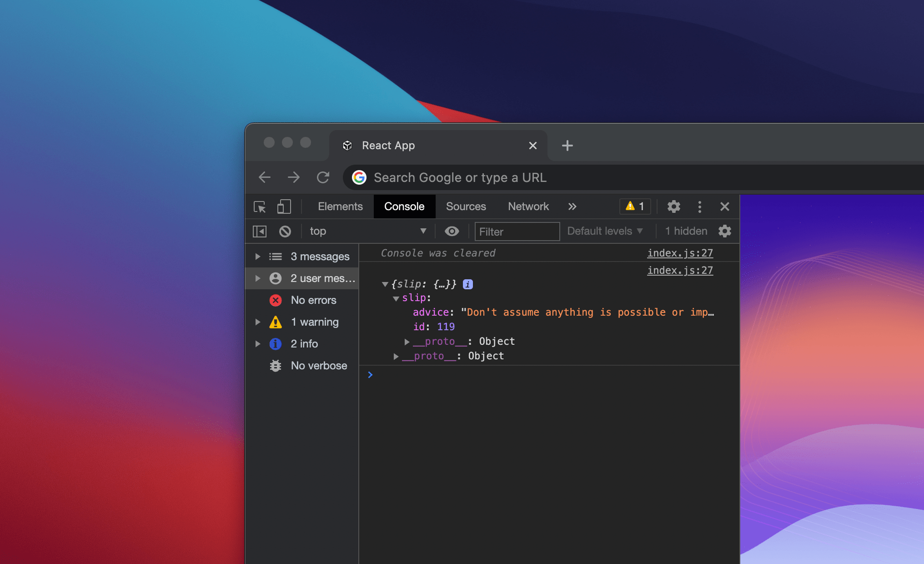Click the React App tab favicon
The height and width of the screenshot is (564, 924).
(347, 146)
